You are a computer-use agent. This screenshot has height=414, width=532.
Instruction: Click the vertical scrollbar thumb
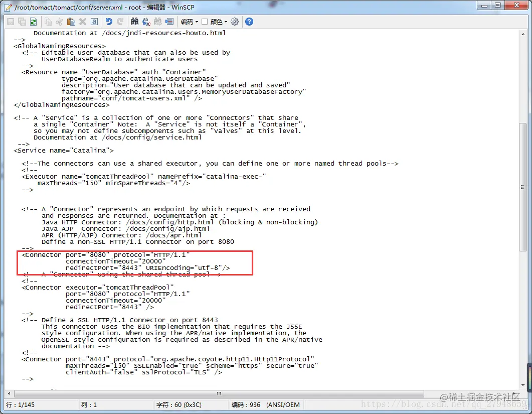pos(522,187)
